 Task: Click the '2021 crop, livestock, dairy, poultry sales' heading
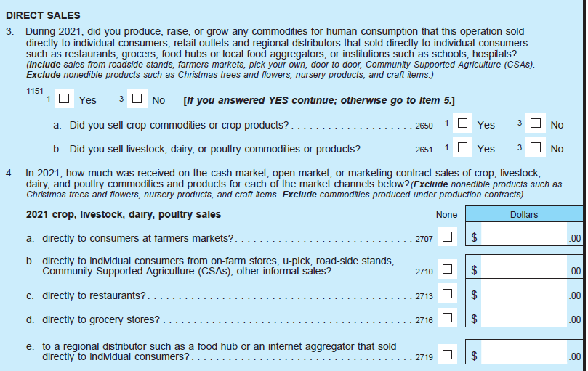124,214
